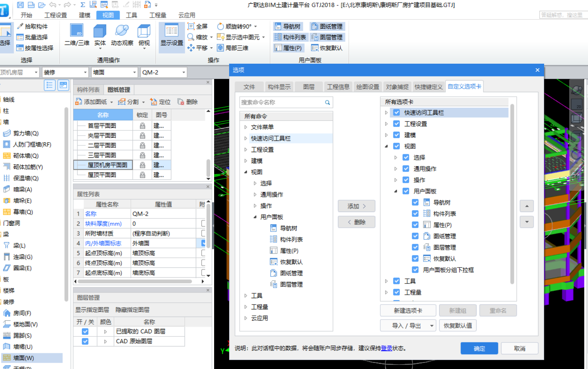Click the 删除 delete drawing tool
588x369 pixels.
coord(187,102)
